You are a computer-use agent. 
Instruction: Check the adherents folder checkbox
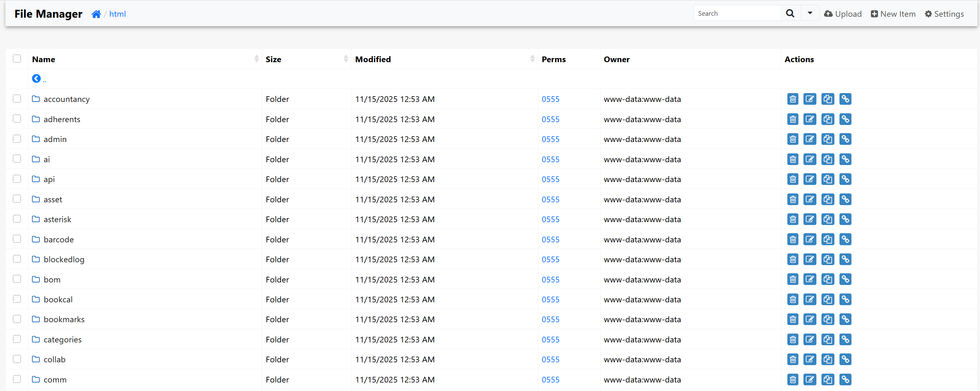click(17, 119)
